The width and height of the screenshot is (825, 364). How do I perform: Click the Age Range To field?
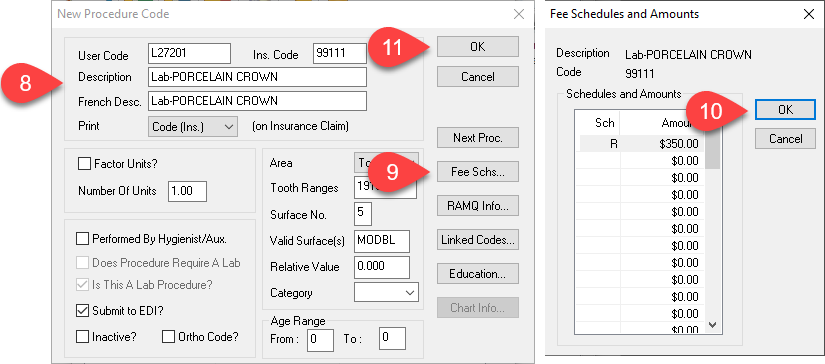click(x=392, y=339)
